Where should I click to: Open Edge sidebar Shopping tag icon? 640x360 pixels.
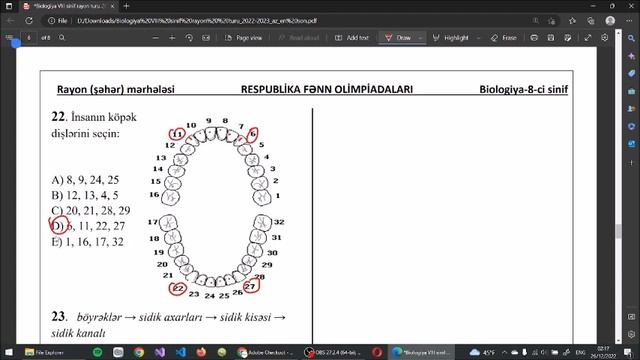631,73
